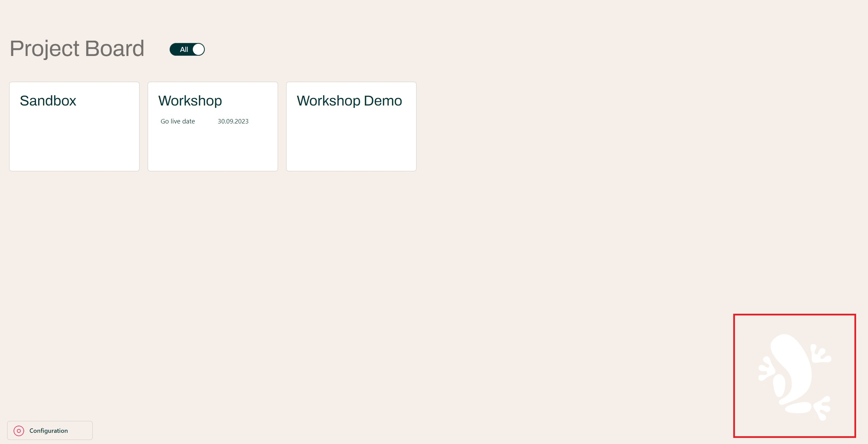
Task: Toggle the All projects filter switch
Action: tap(187, 50)
